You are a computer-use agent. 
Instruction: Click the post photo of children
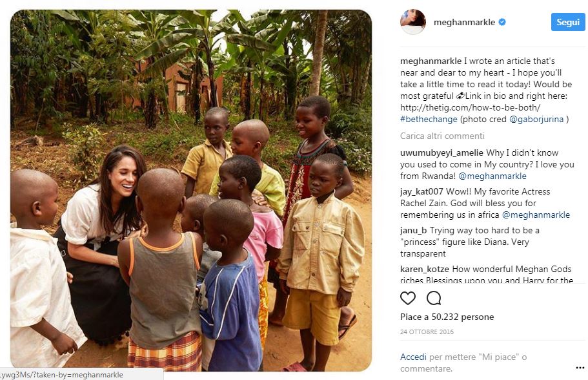pyautogui.click(x=191, y=190)
